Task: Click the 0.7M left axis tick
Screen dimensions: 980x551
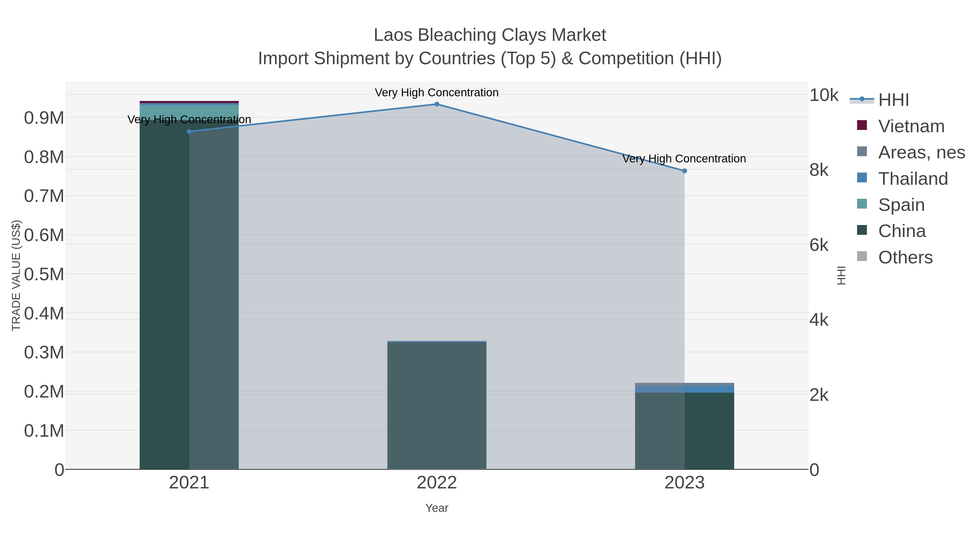Action: pos(44,196)
